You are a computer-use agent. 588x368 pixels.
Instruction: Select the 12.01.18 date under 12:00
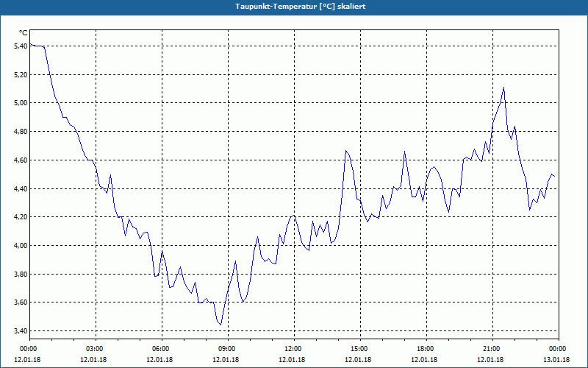coord(292,359)
